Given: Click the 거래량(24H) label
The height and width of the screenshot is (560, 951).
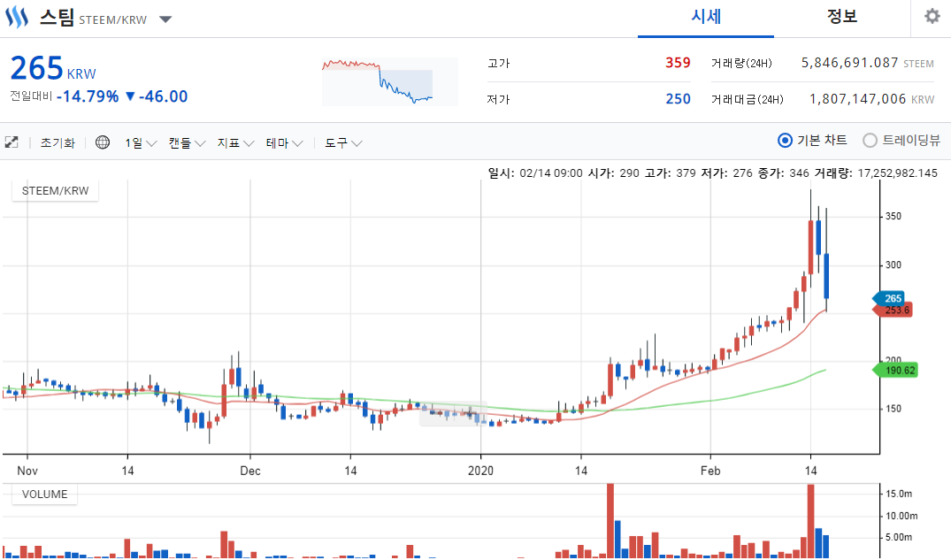Looking at the screenshot, I should (741, 63).
